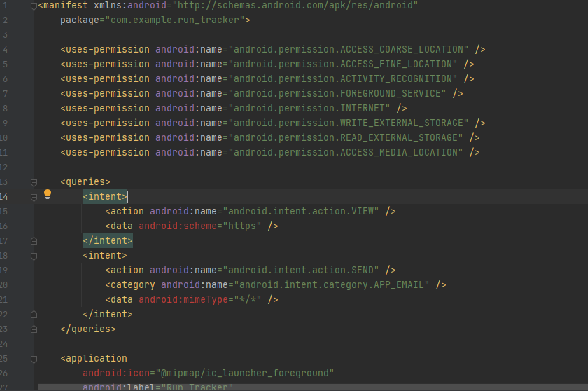
Task: Click ACCESS_MEDIA_LOCATION permission string
Action: point(346,152)
